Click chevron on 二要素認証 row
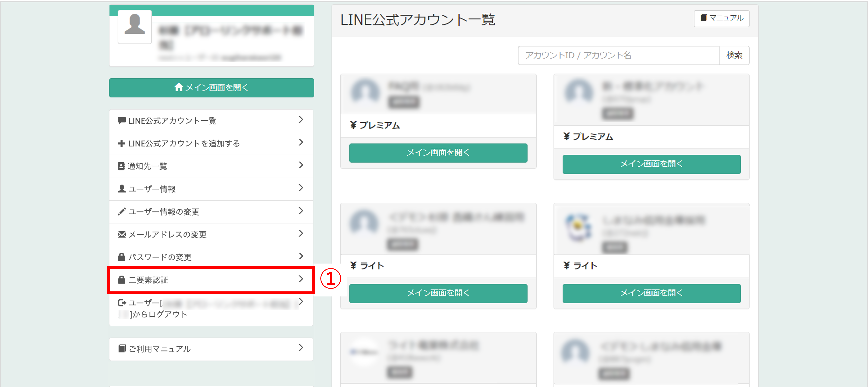868x388 pixels. (x=301, y=279)
